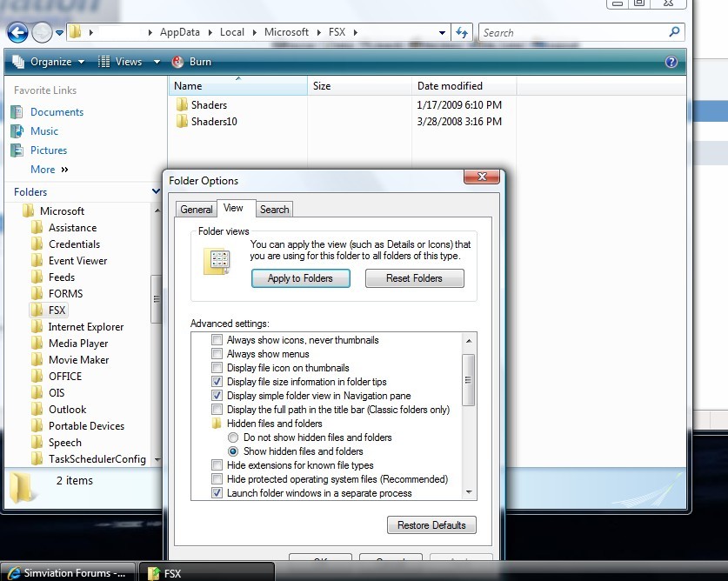Collapse the Folders pane chevron

point(156,192)
